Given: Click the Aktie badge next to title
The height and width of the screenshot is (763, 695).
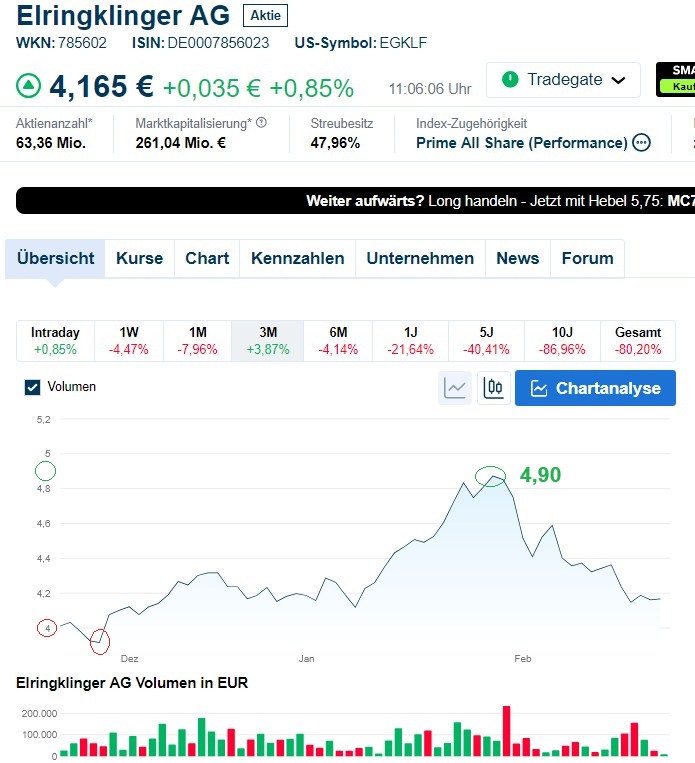Looking at the screenshot, I should pyautogui.click(x=265, y=16).
